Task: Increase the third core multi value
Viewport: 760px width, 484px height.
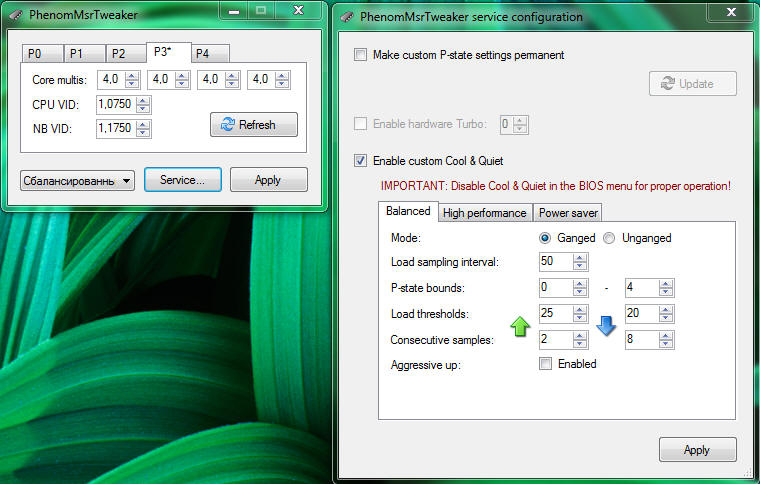Action: tap(232, 76)
